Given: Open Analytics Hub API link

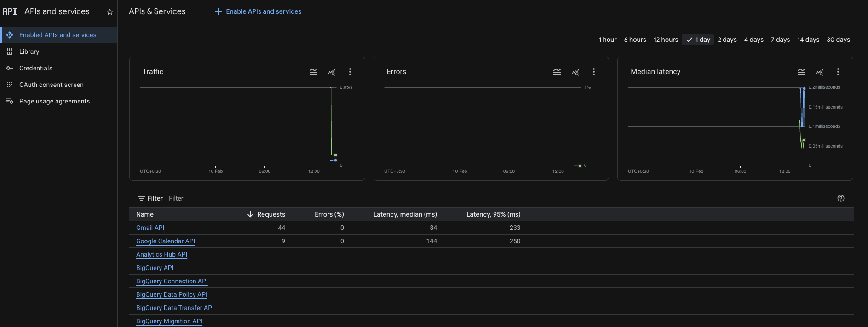Looking at the screenshot, I should pyautogui.click(x=161, y=254).
